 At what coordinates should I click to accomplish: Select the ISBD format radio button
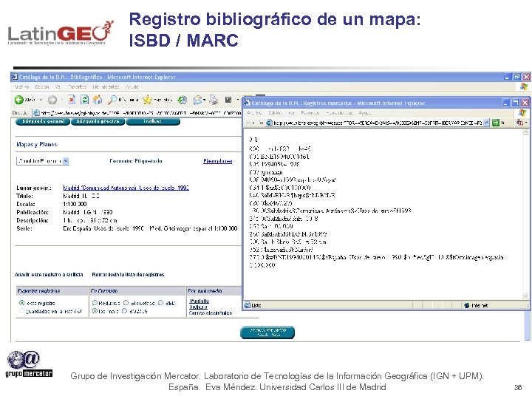pyautogui.click(x=161, y=303)
